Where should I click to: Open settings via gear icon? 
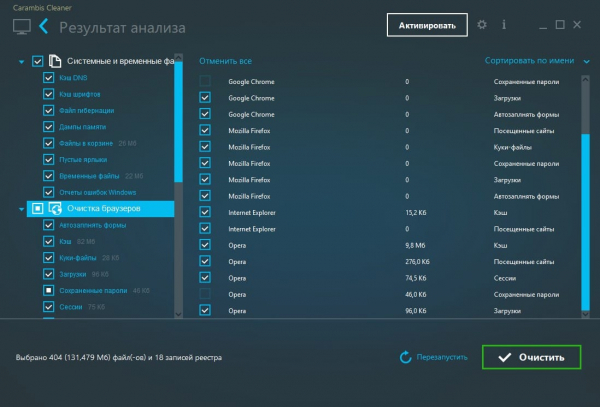click(x=482, y=25)
